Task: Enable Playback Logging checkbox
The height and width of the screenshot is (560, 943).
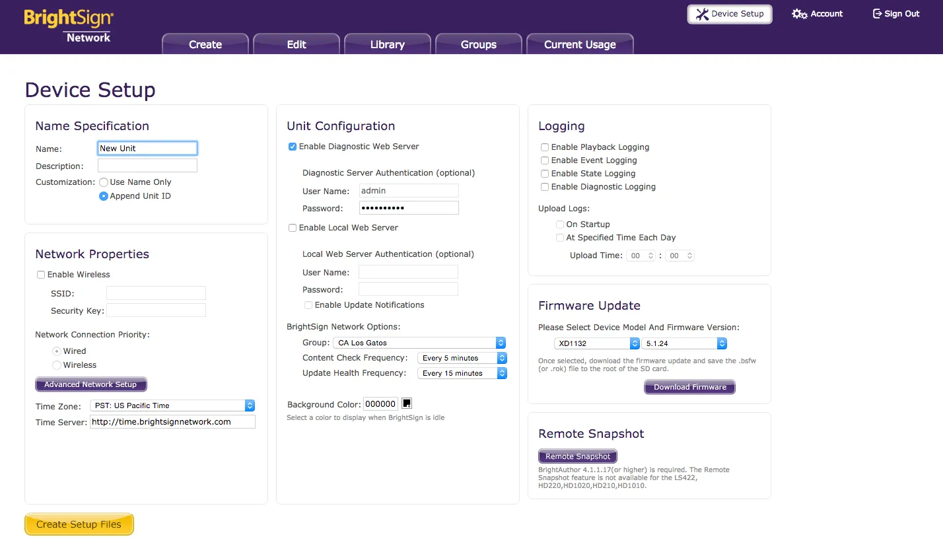Action: (x=545, y=147)
